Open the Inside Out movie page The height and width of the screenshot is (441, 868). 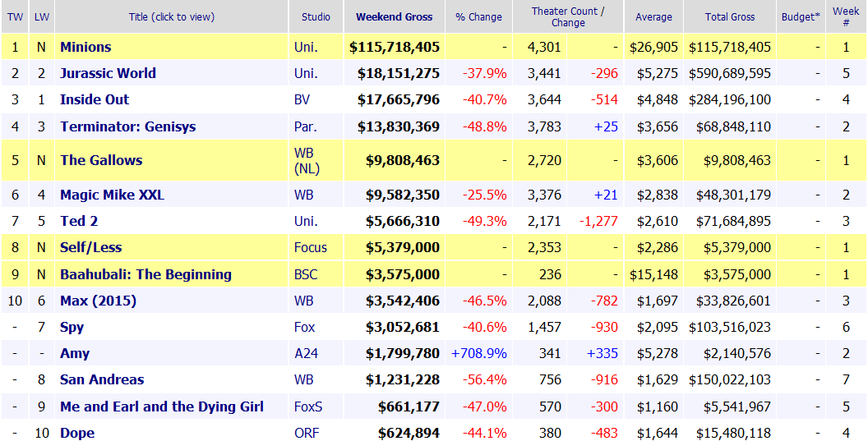(x=95, y=99)
